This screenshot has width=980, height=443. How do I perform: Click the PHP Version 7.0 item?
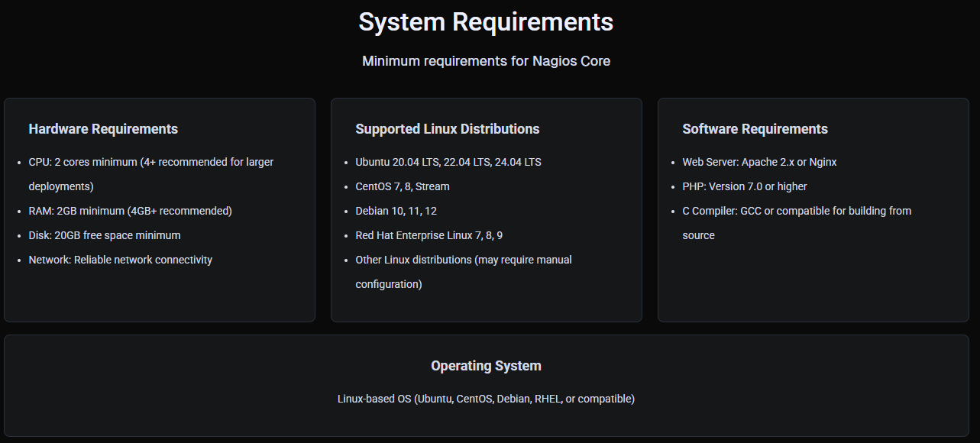(744, 186)
